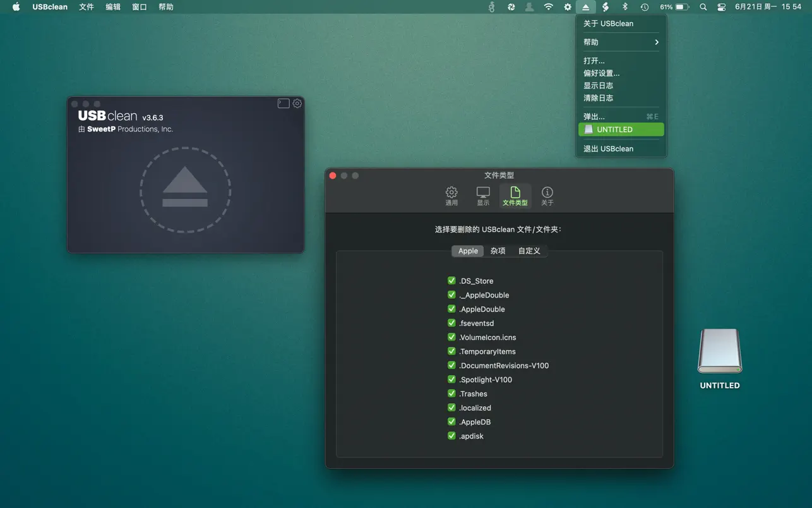Toggle the .Spotlight-V100 checkbox
This screenshot has height=508, width=812.
coord(451,379)
